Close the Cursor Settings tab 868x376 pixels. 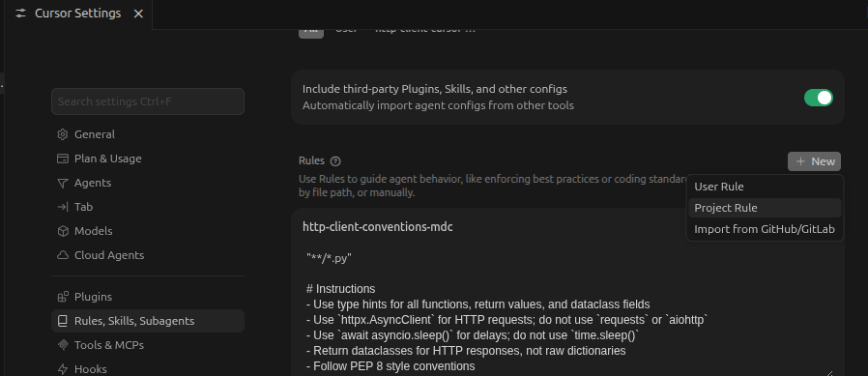click(x=138, y=14)
